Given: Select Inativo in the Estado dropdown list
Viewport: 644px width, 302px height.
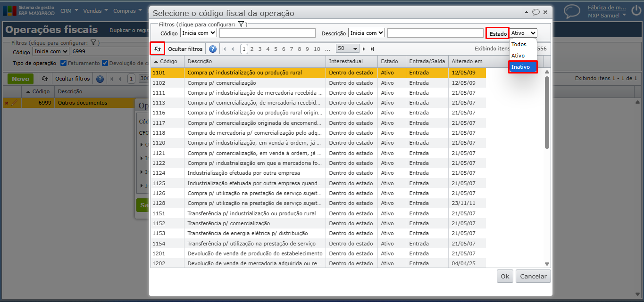Looking at the screenshot, I should [x=522, y=67].
